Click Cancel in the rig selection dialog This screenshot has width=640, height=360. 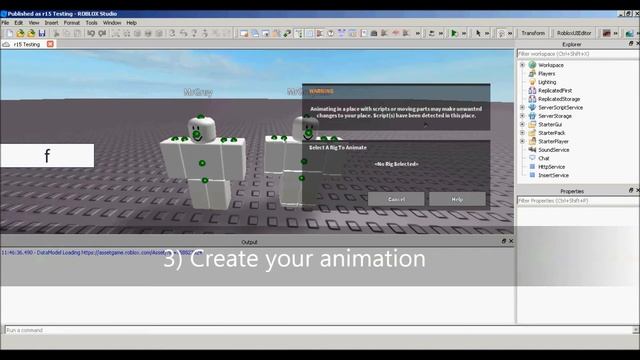tap(396, 199)
